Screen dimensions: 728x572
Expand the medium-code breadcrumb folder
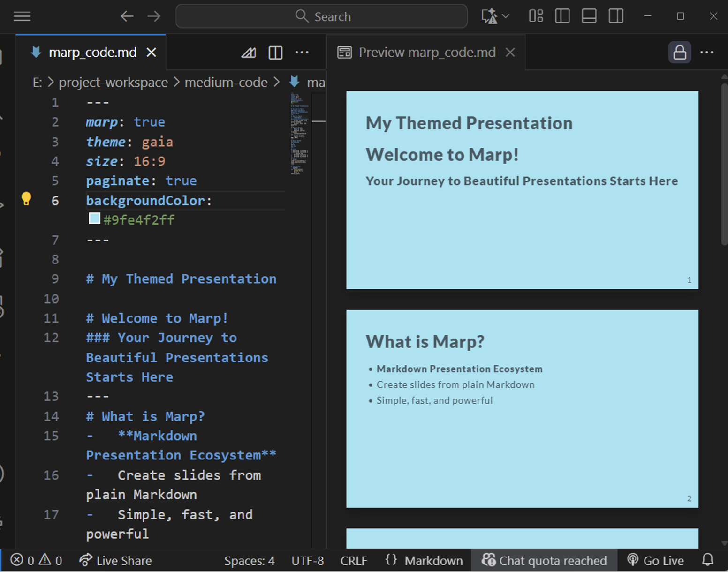(x=226, y=83)
